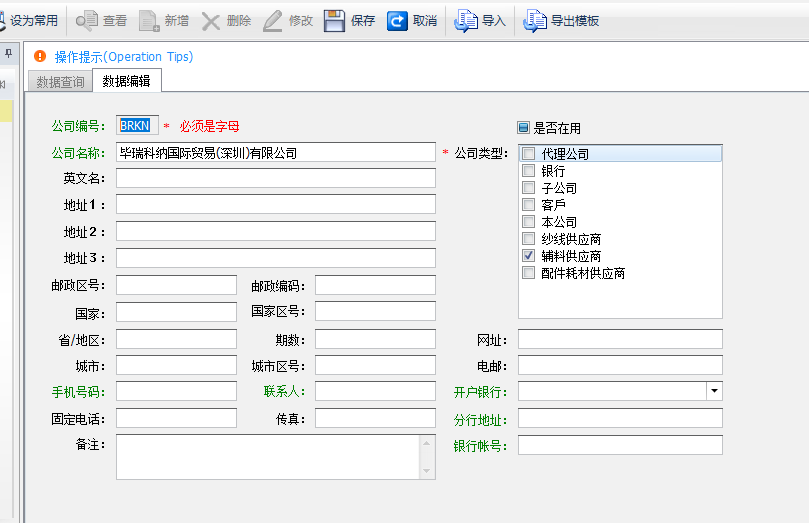Click the 地址3 input field
809x523 pixels.
[x=276, y=258]
